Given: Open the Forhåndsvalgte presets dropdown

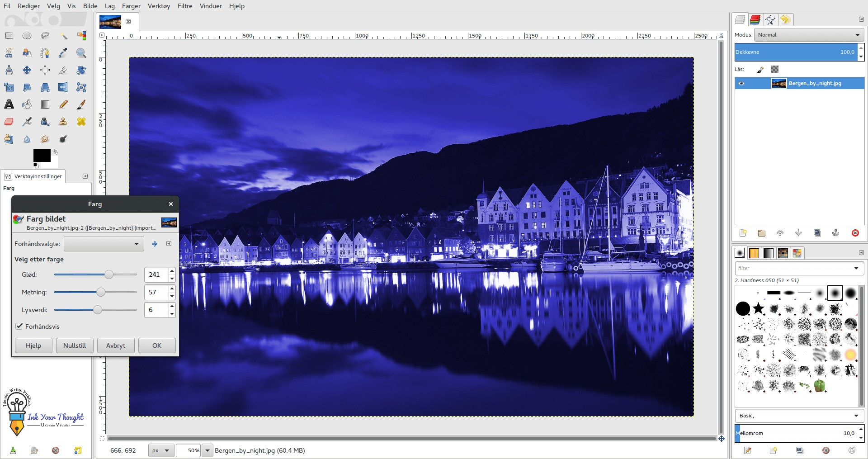Looking at the screenshot, I should 104,244.
